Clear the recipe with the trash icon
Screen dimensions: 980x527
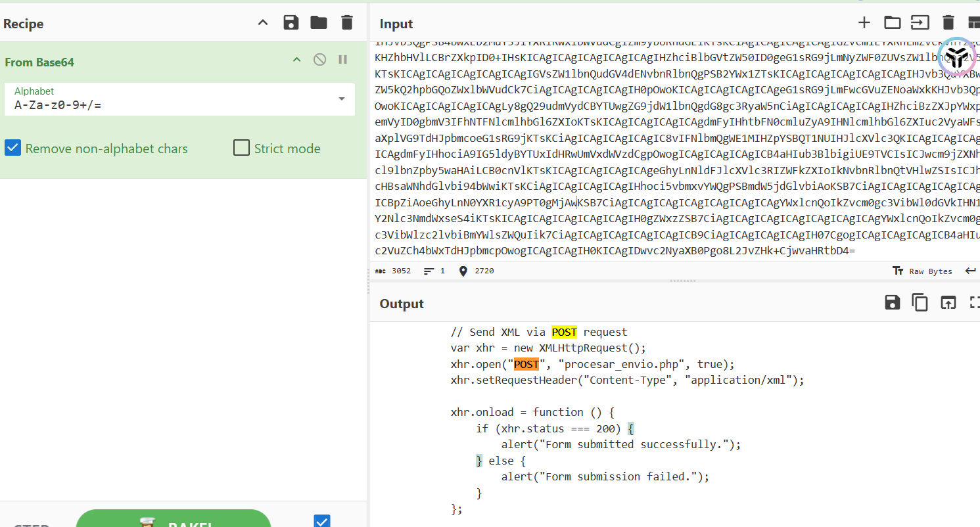[347, 23]
